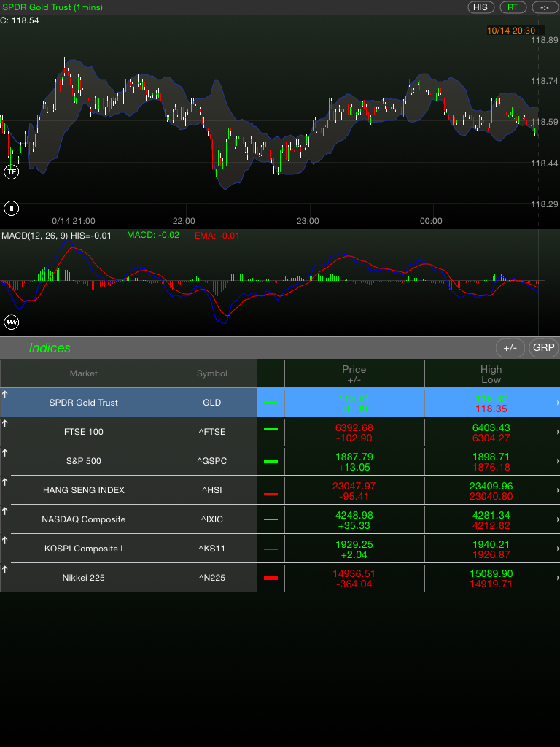Click the 22:00 time axis label
Viewport: 560px width, 747px height.
pyautogui.click(x=184, y=221)
